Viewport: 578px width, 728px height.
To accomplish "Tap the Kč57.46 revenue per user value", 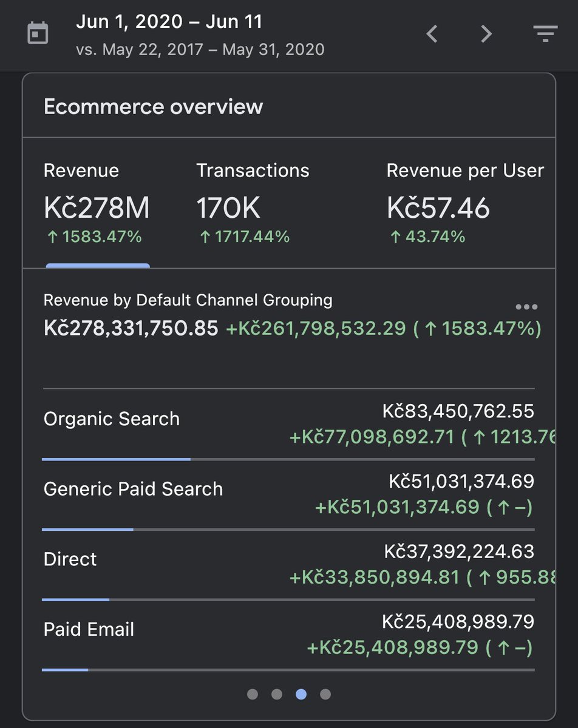I will click(438, 208).
